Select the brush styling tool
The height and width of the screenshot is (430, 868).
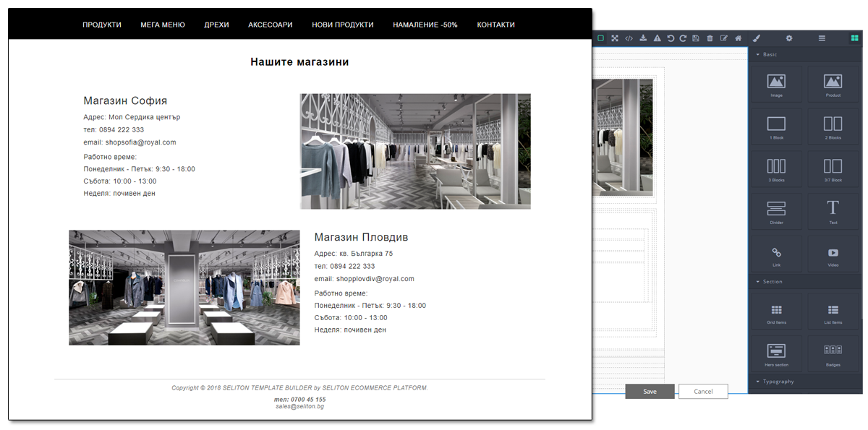(757, 38)
